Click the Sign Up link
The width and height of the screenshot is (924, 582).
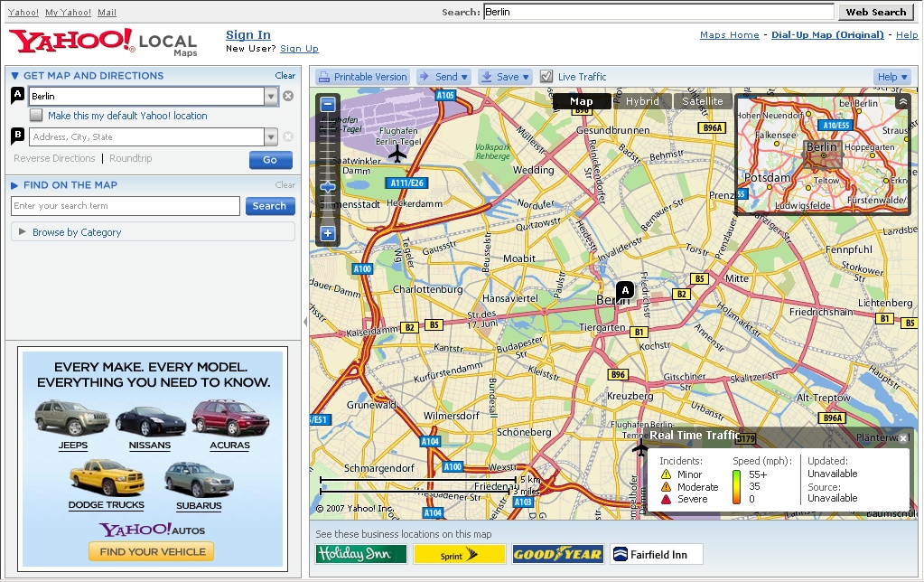[x=299, y=49]
